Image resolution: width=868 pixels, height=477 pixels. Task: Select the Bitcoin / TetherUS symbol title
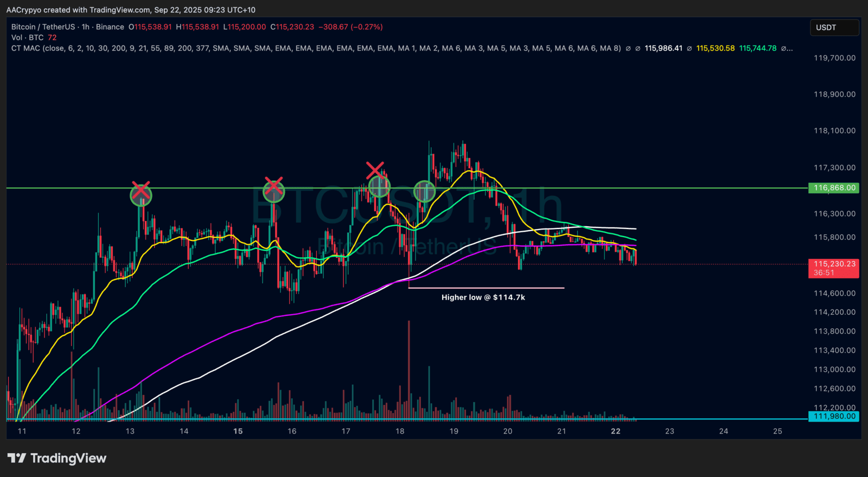click(43, 27)
